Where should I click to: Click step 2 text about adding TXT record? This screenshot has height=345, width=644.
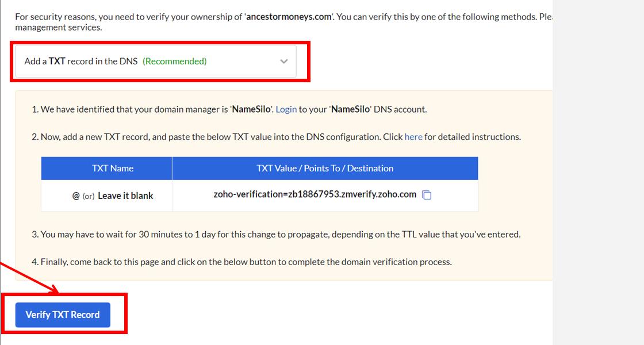(218, 137)
